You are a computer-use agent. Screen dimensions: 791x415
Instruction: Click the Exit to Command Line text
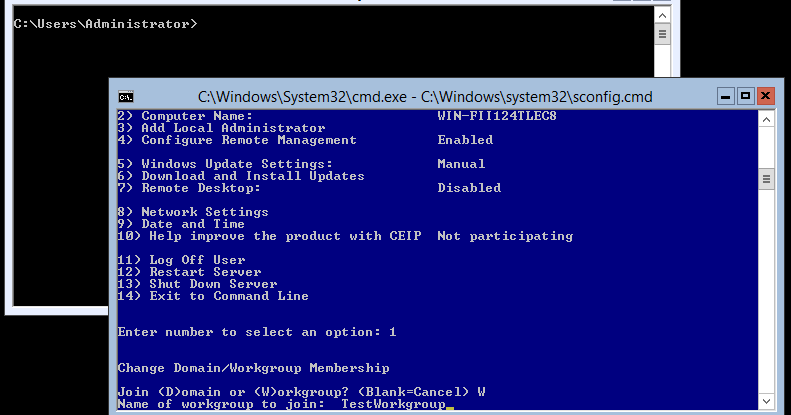228,296
